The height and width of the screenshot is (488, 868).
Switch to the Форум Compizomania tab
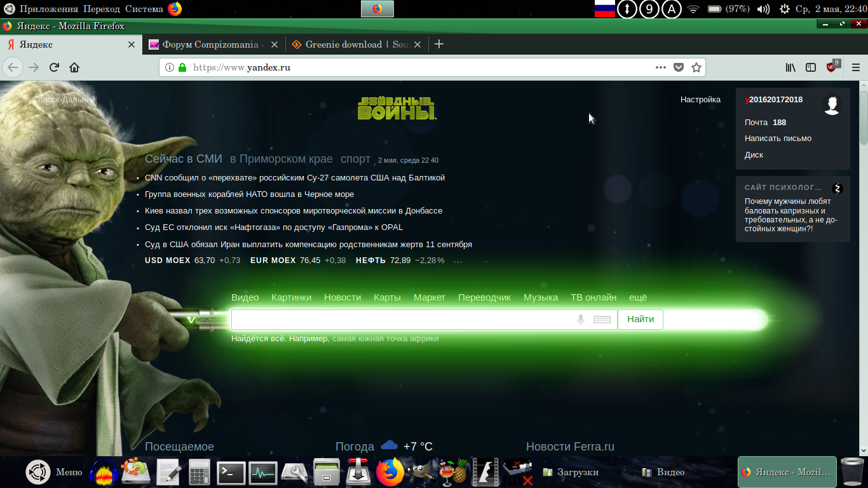pyautogui.click(x=210, y=44)
